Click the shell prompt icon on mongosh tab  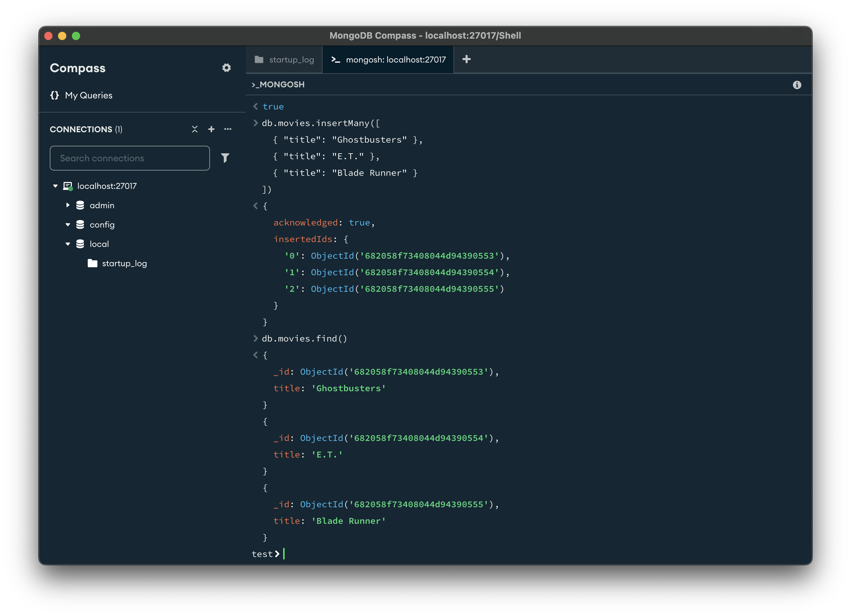[336, 60]
